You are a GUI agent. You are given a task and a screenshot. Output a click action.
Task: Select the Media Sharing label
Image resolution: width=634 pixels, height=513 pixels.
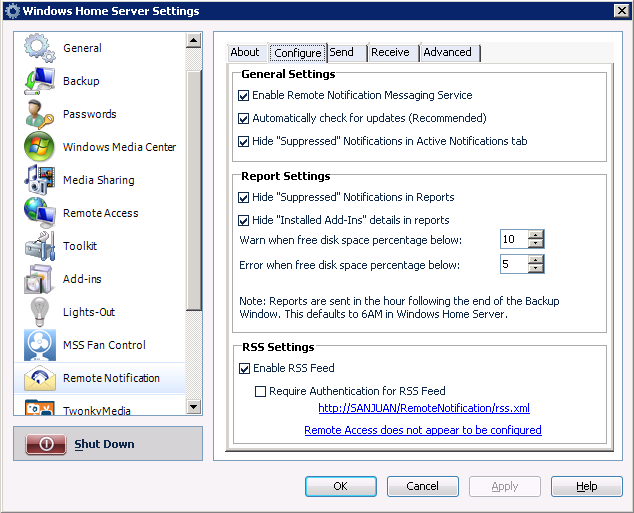click(x=99, y=180)
